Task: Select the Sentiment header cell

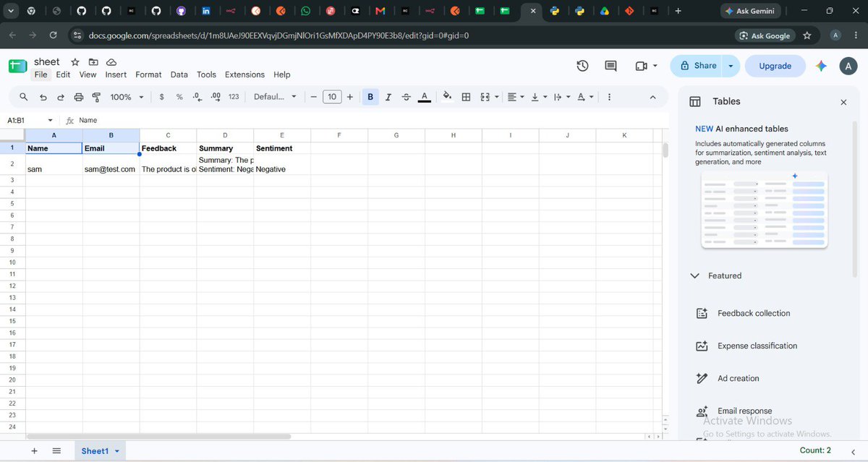Action: click(x=282, y=148)
